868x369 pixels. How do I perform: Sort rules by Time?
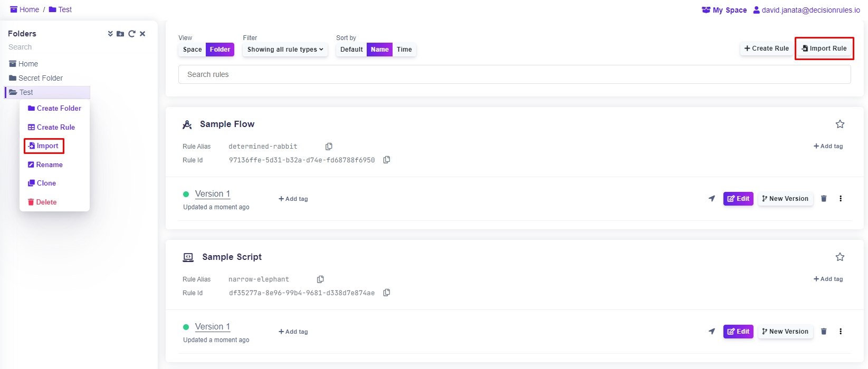(x=404, y=50)
